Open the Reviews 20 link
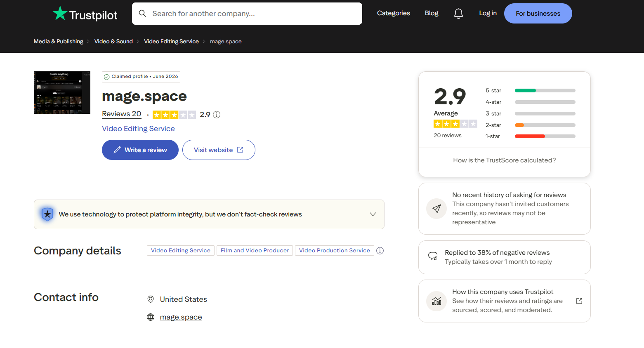The height and width of the screenshot is (348, 644). pyautogui.click(x=122, y=114)
